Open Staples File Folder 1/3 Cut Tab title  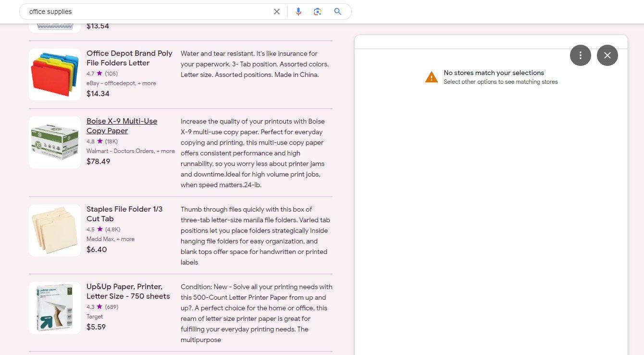[x=124, y=214]
